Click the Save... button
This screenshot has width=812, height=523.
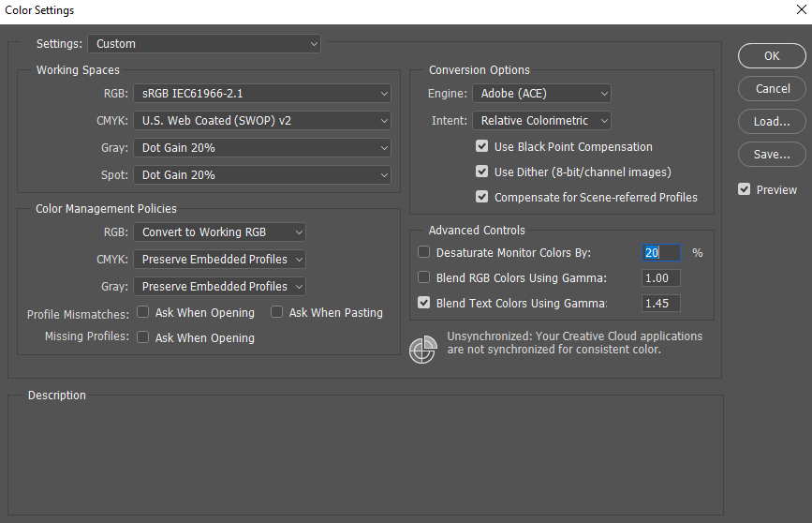pos(772,155)
